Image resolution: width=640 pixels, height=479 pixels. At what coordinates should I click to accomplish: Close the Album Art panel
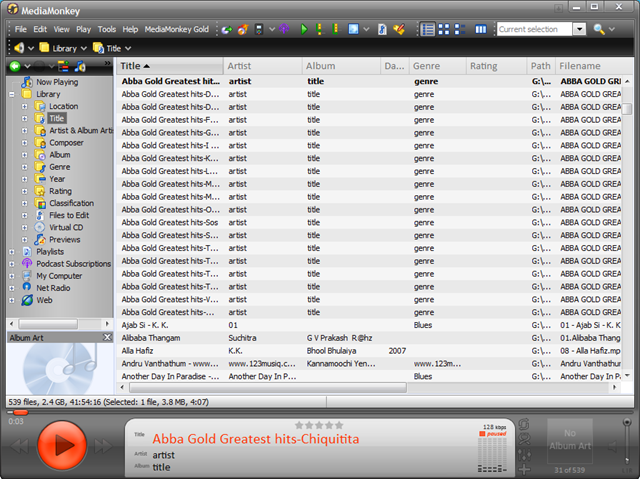(107, 337)
